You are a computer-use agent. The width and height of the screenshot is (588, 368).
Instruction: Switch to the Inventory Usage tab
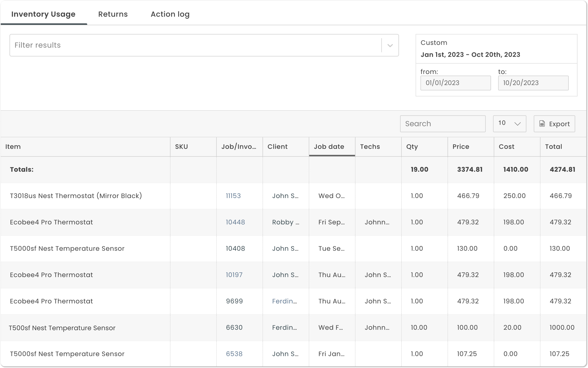43,14
